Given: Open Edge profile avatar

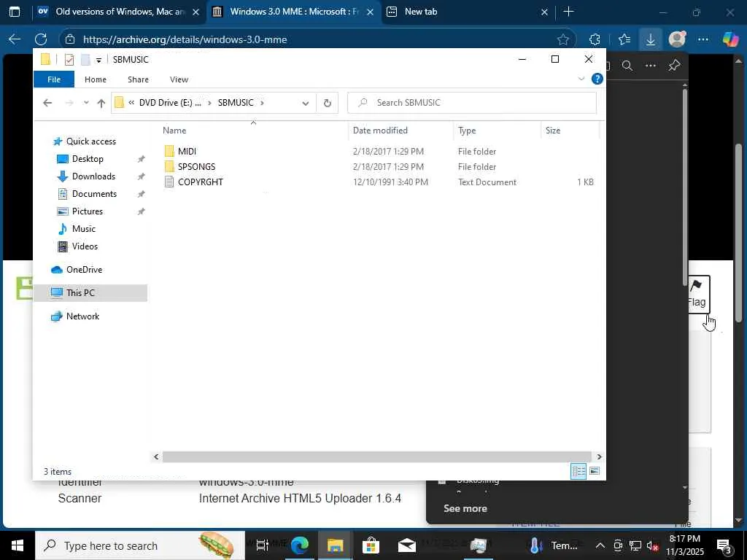Looking at the screenshot, I should pyautogui.click(x=677, y=39).
